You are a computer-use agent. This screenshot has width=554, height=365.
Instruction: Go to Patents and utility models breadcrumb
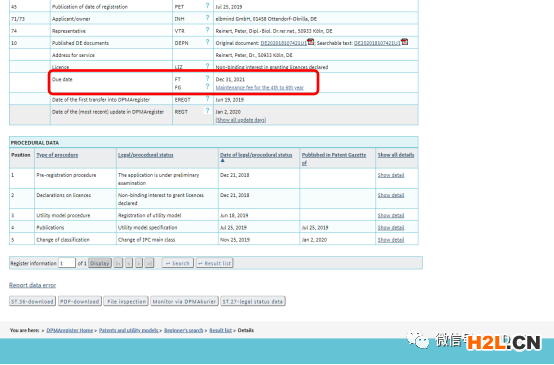point(129,330)
